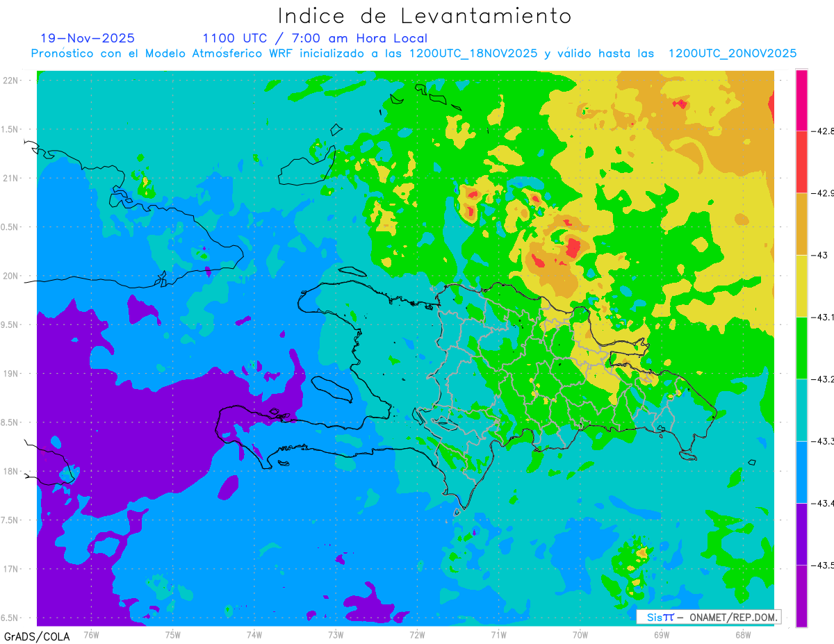Screen dimensions: 834x644
Task: Click the '-43.1' color bar value
Action: click(824, 317)
